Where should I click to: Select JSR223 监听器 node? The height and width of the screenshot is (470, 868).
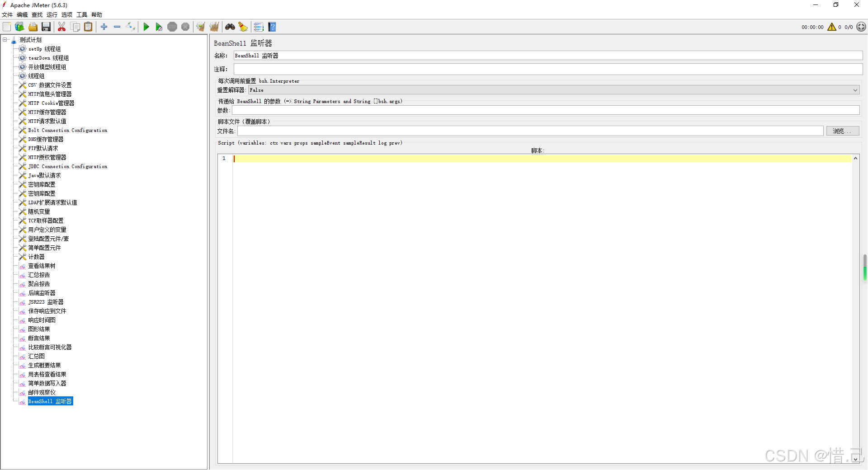(46, 302)
